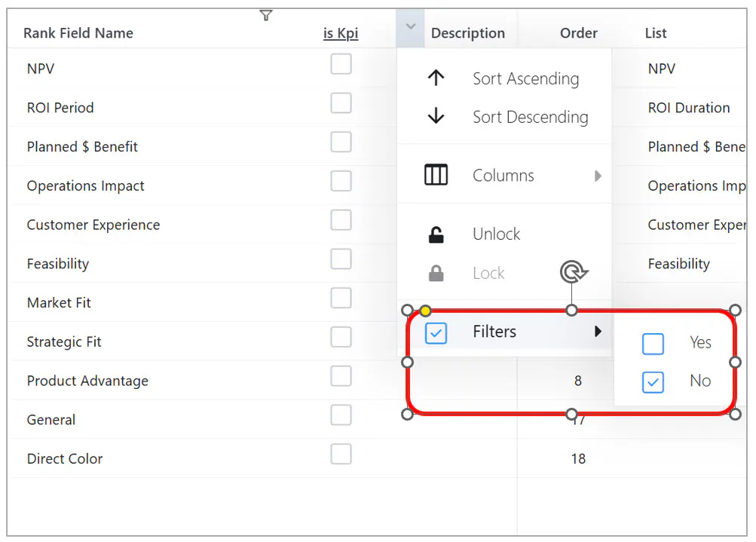The image size is (756, 542).
Task: Select the Customer Experience rank field cell
Action: point(93,225)
